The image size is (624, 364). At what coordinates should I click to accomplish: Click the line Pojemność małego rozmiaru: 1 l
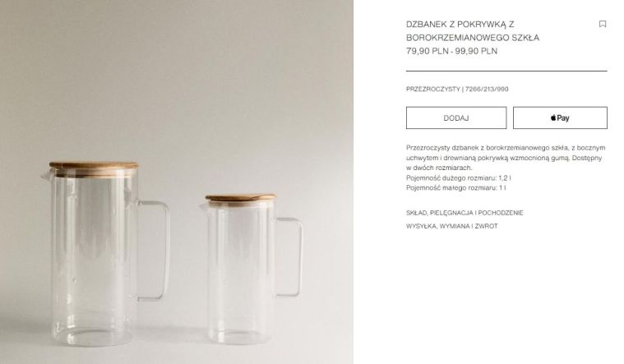tap(456, 188)
